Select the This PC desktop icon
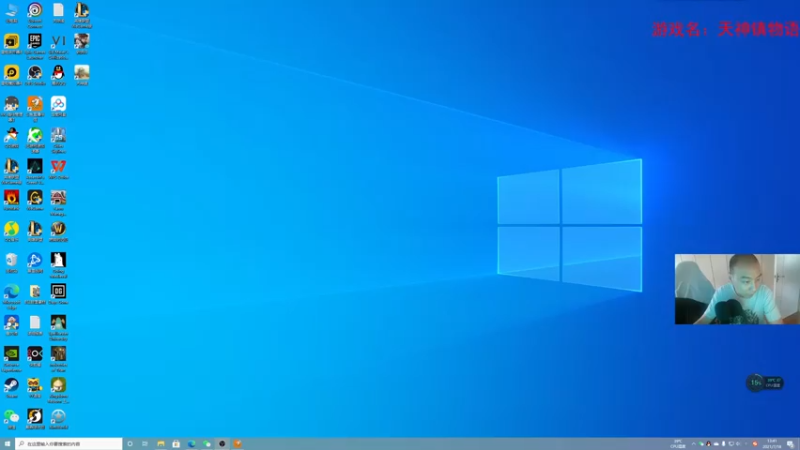The height and width of the screenshot is (450, 800). pyautogui.click(x=11, y=13)
